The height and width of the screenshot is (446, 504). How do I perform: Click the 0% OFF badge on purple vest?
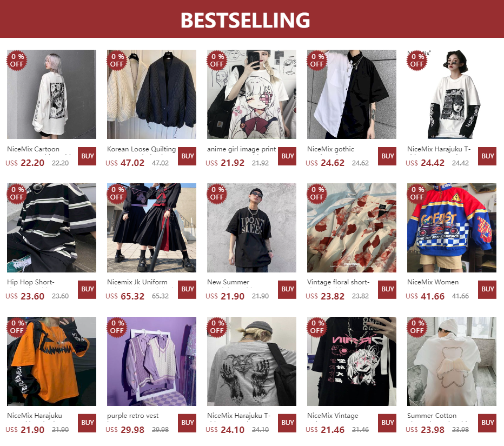pyautogui.click(x=117, y=327)
